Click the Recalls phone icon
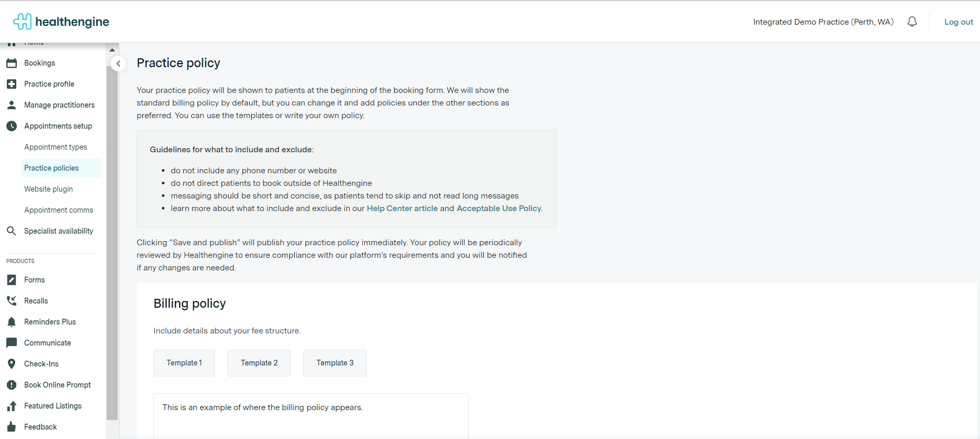 tap(12, 301)
